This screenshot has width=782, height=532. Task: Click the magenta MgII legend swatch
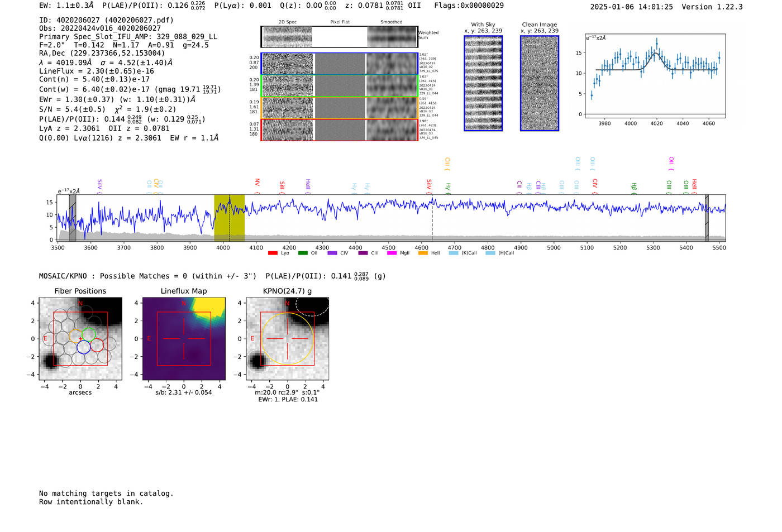point(392,253)
